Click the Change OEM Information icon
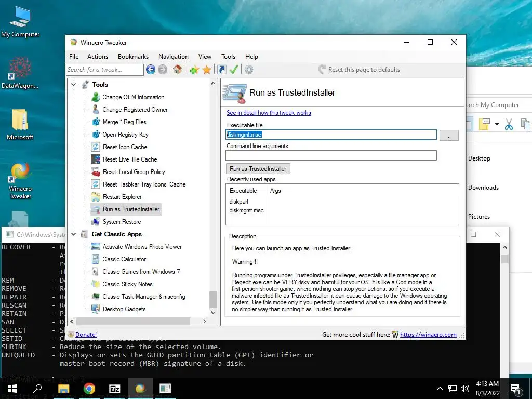 (x=96, y=97)
